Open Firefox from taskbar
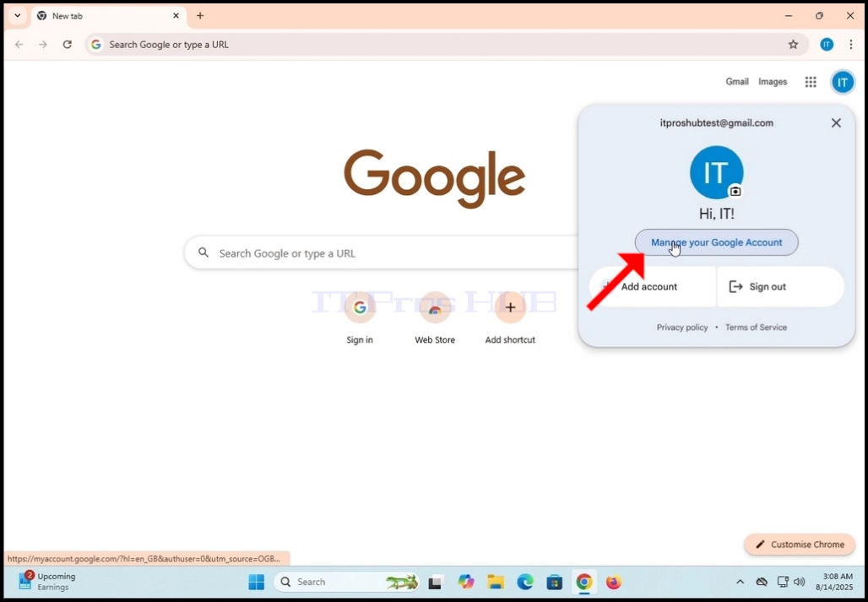 point(613,582)
